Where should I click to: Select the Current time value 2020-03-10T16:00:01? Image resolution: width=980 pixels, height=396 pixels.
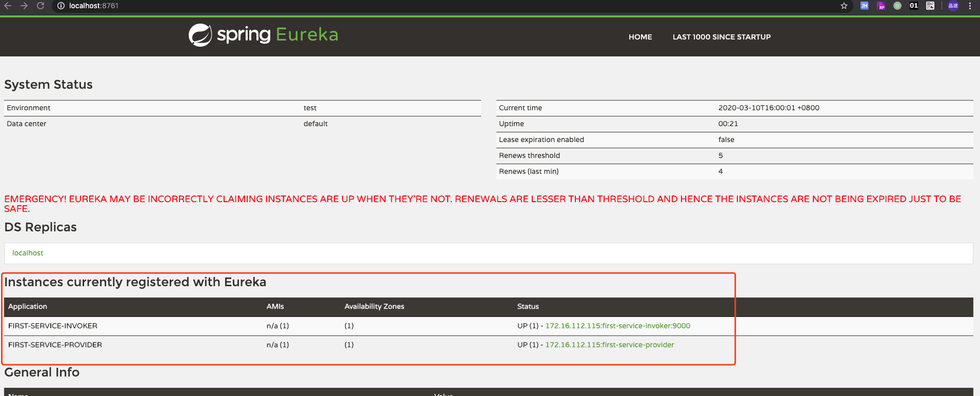[769, 108]
